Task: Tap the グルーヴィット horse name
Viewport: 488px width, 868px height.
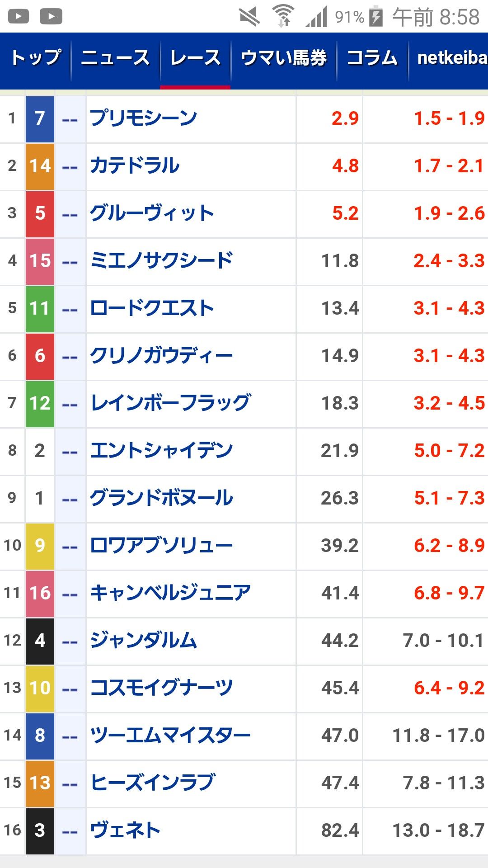Action: (x=152, y=214)
